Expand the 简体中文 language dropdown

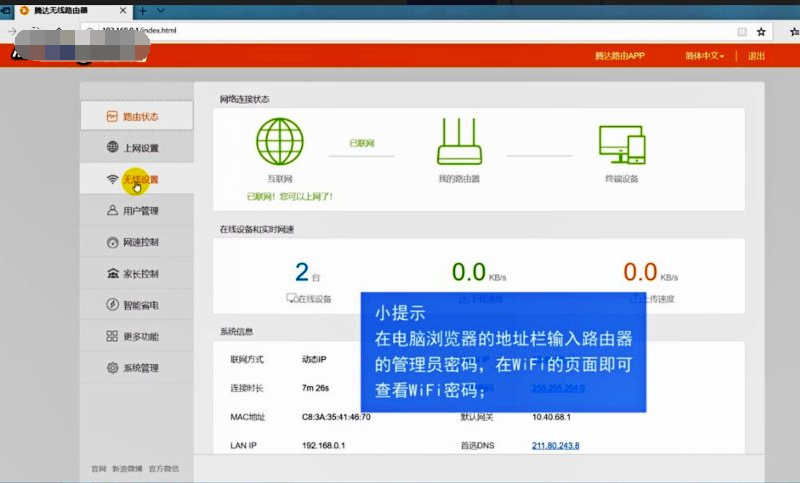pos(704,56)
